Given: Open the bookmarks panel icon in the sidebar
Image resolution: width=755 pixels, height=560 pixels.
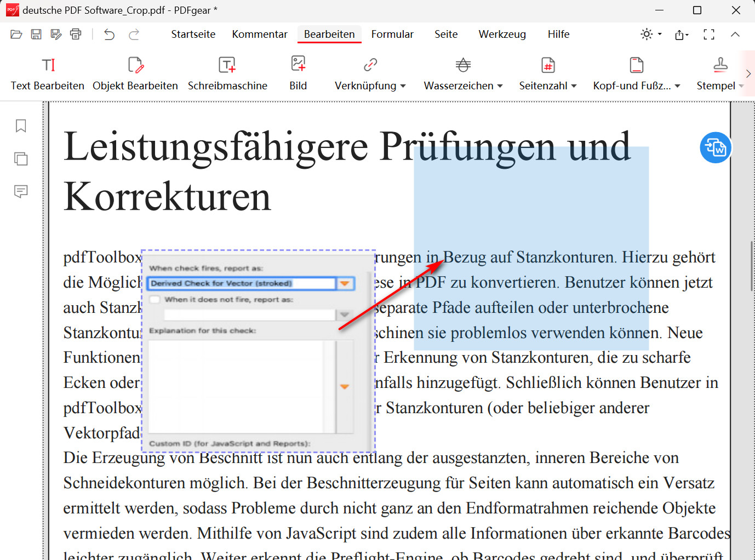Looking at the screenshot, I should (x=21, y=126).
